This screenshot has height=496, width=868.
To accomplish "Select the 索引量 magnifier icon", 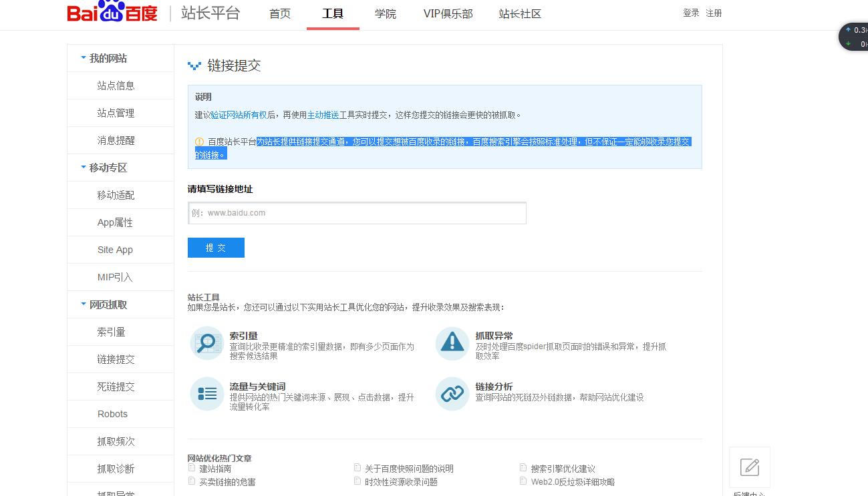I will pyautogui.click(x=206, y=342).
